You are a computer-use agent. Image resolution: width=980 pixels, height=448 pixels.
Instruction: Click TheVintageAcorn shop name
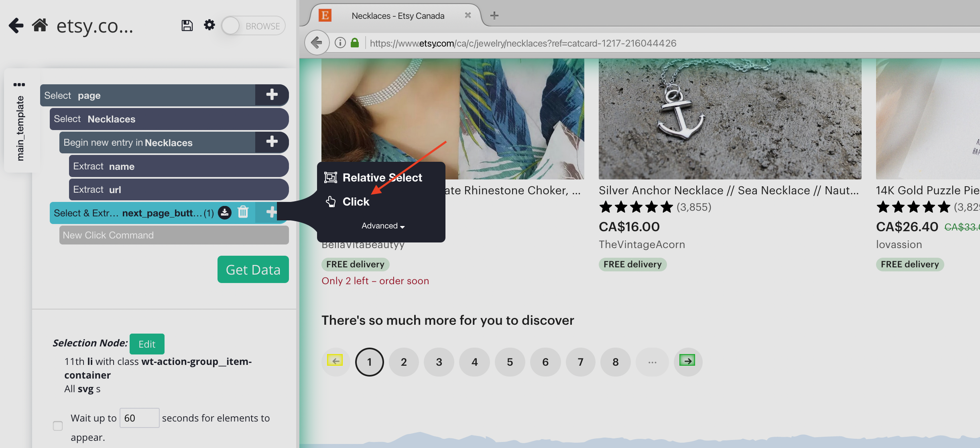pos(642,244)
